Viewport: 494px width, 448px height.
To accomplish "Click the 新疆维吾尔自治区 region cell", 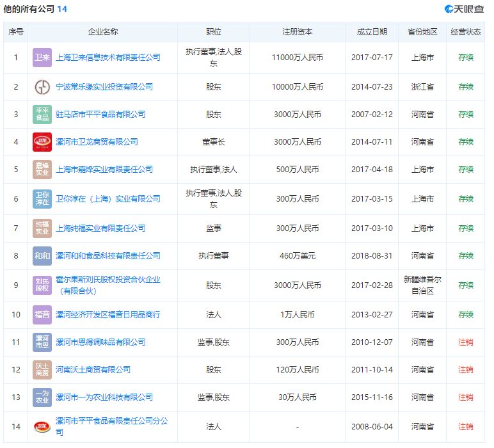I will pyautogui.click(x=422, y=285).
